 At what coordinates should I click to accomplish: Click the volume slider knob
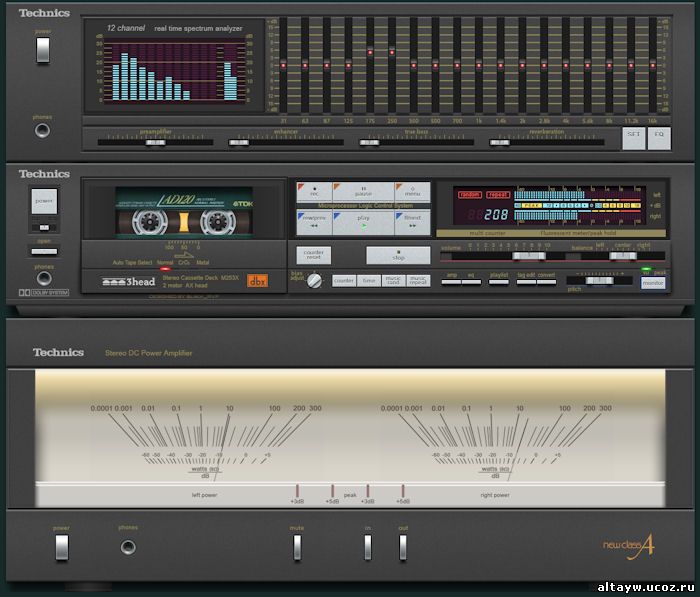tap(529, 256)
